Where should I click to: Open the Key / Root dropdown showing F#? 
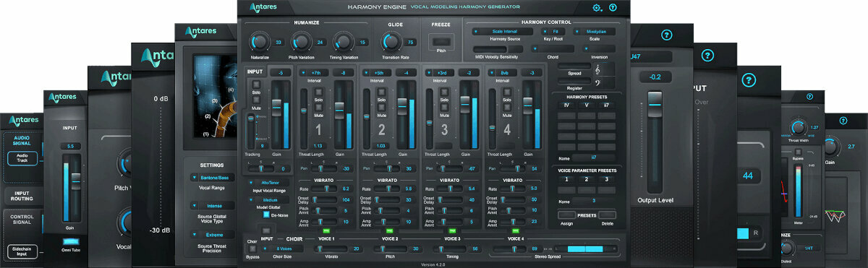[x=553, y=32]
